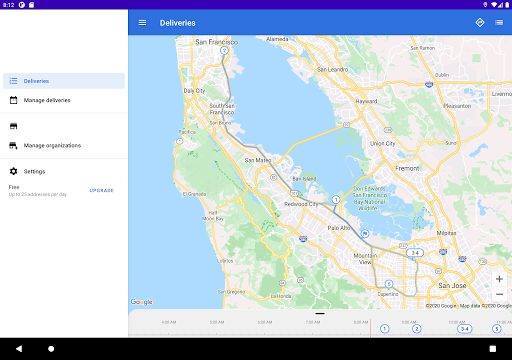The height and width of the screenshot is (360, 512).
Task: Select the 3-4 stop on the timeline
Action: pyautogui.click(x=464, y=329)
